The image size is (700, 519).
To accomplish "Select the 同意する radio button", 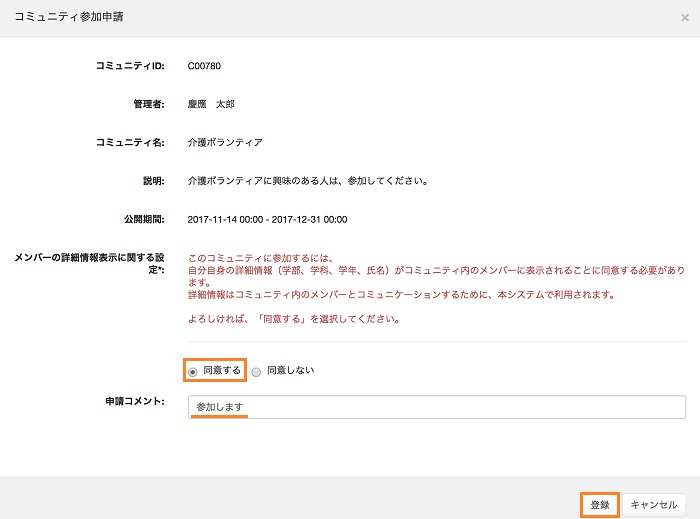I will click(x=193, y=371).
